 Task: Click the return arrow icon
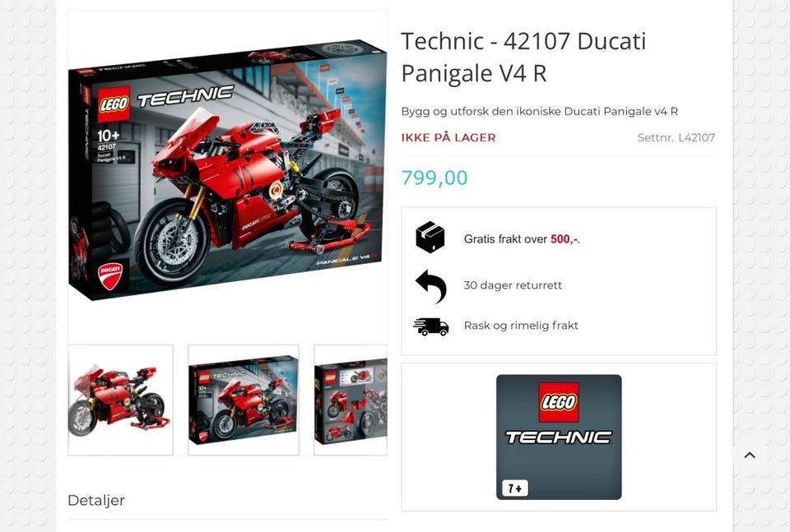tap(431, 286)
